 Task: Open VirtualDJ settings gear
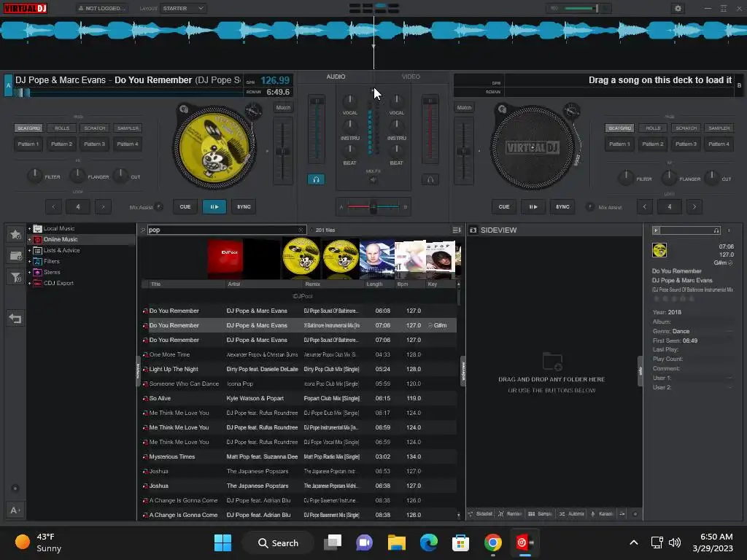coord(678,8)
